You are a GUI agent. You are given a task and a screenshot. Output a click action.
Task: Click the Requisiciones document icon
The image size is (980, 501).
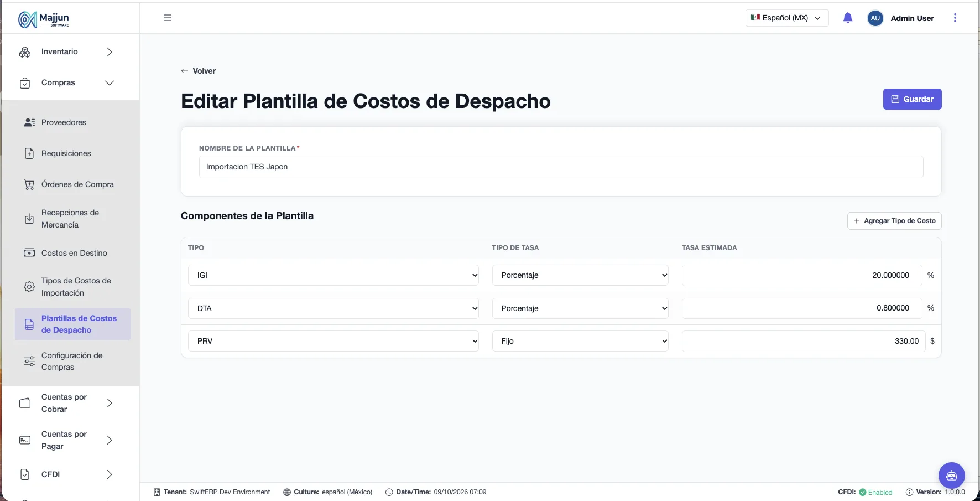(x=29, y=153)
